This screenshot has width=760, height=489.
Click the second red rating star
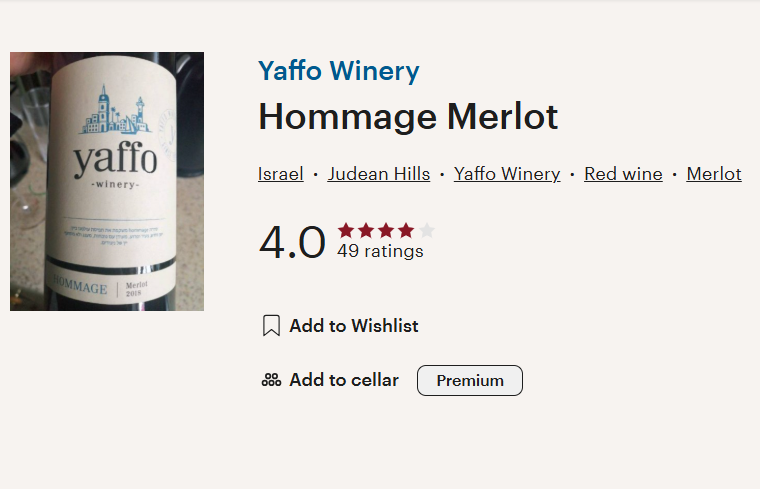366,230
